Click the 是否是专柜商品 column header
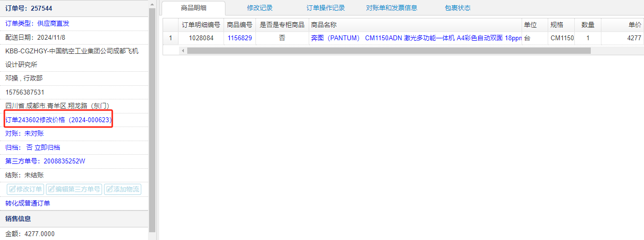The image size is (644, 240). pyautogui.click(x=282, y=25)
